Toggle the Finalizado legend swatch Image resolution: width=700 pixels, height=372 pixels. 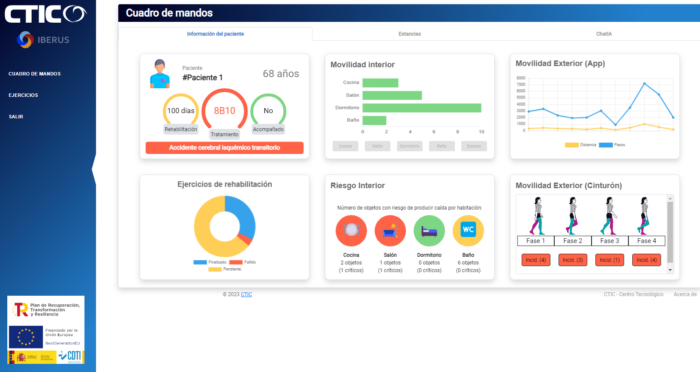[200, 262]
